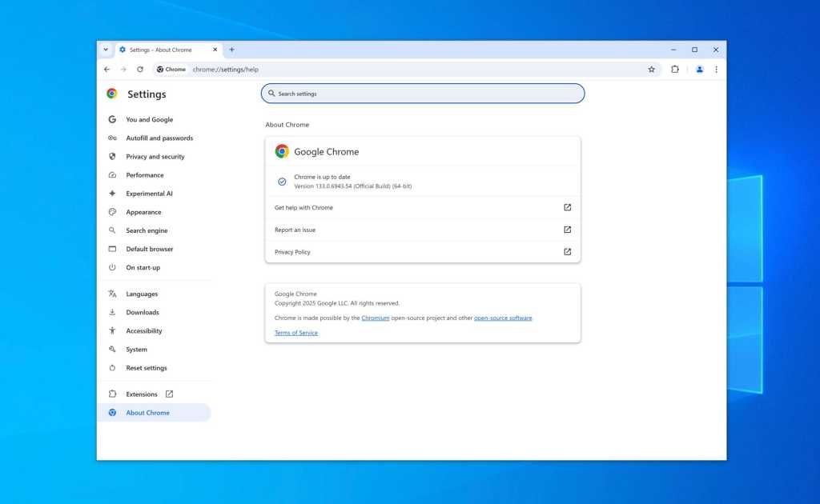Expand the tab search dropdown arrow
820x504 pixels.
pyautogui.click(x=106, y=50)
